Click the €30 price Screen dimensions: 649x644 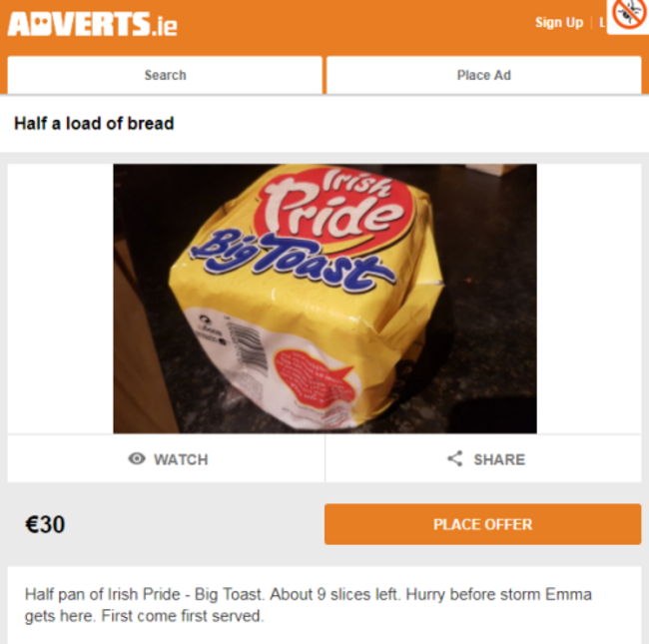point(45,524)
